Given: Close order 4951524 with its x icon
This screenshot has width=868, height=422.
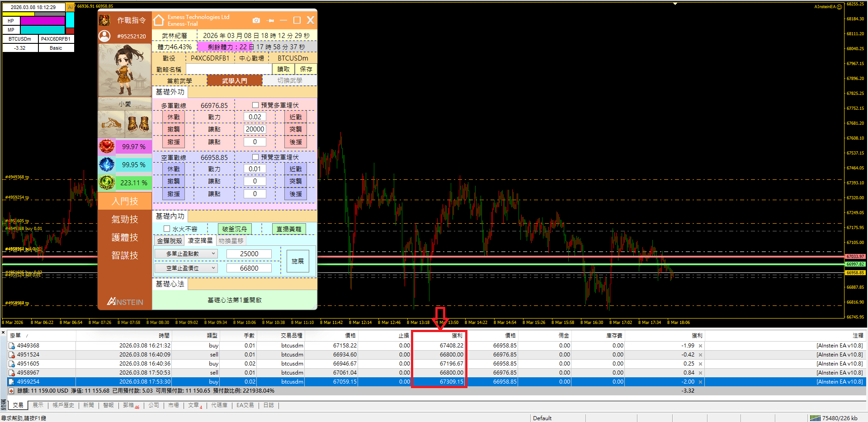Looking at the screenshot, I should point(701,355).
